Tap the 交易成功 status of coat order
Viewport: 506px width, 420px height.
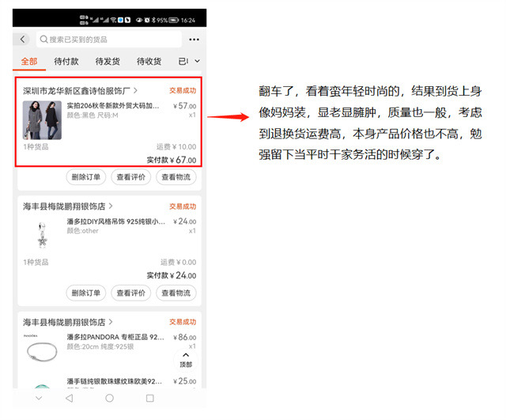183,91
